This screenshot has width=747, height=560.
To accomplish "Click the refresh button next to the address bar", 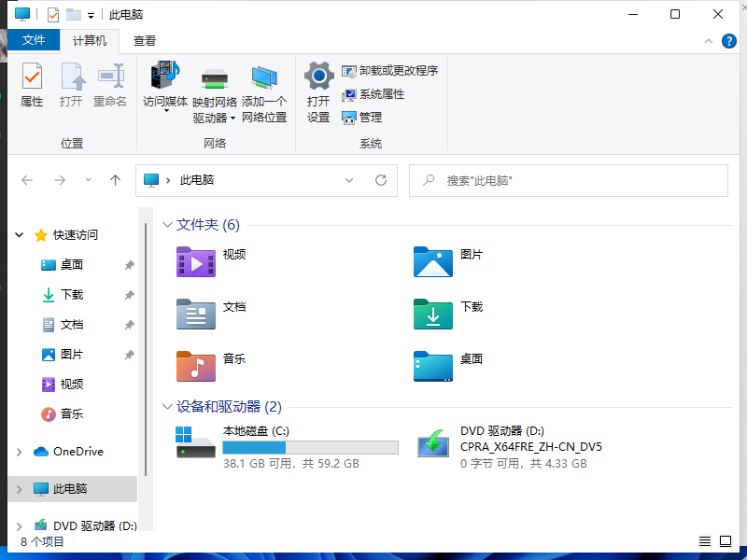I will click(381, 180).
